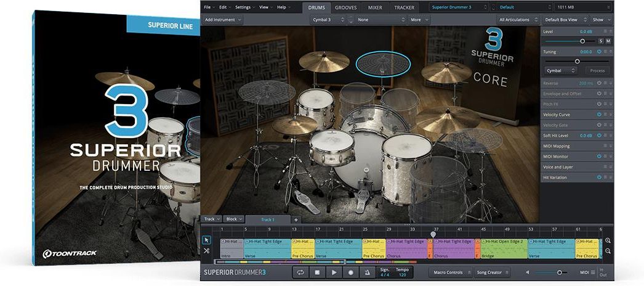Toggle the metronome icon
This screenshot has height=286, width=644.
pos(367,272)
